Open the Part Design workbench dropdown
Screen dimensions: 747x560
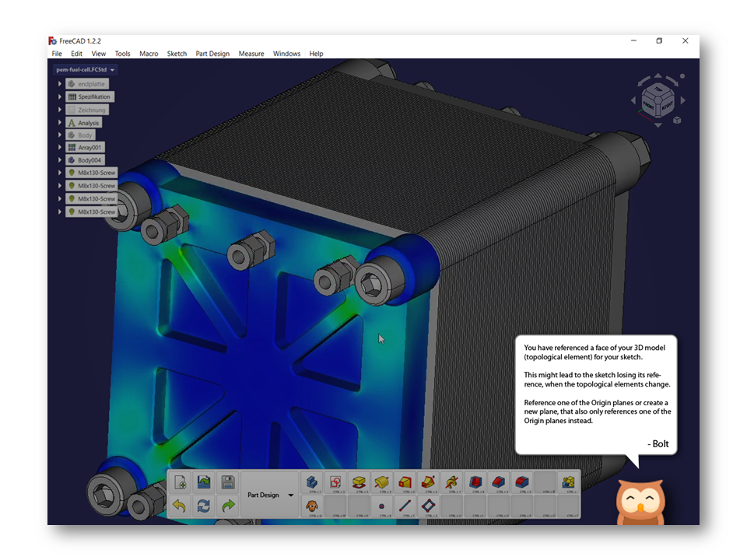(268, 495)
